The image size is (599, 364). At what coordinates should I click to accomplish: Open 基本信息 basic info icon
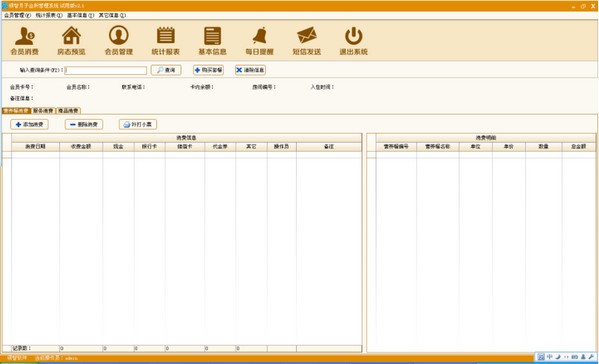(212, 41)
